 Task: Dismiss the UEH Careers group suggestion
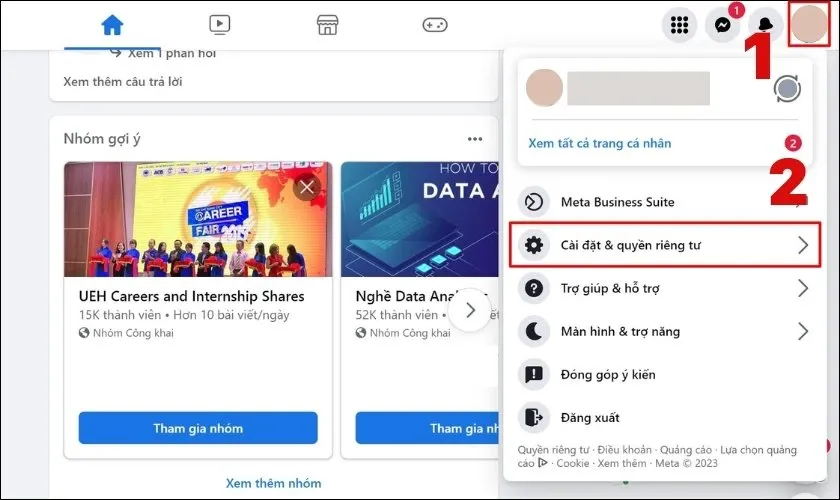(x=306, y=187)
